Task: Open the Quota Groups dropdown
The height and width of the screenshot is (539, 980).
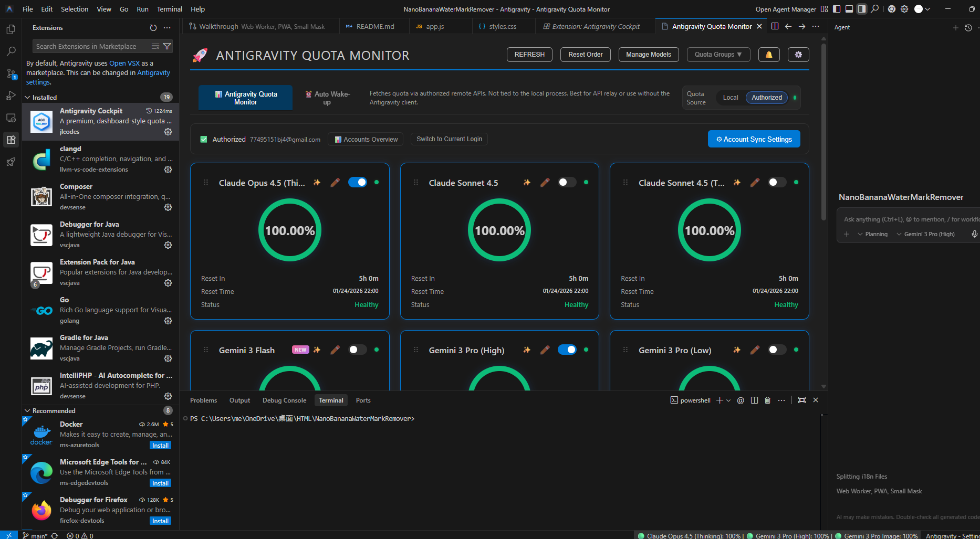Action: (718, 55)
